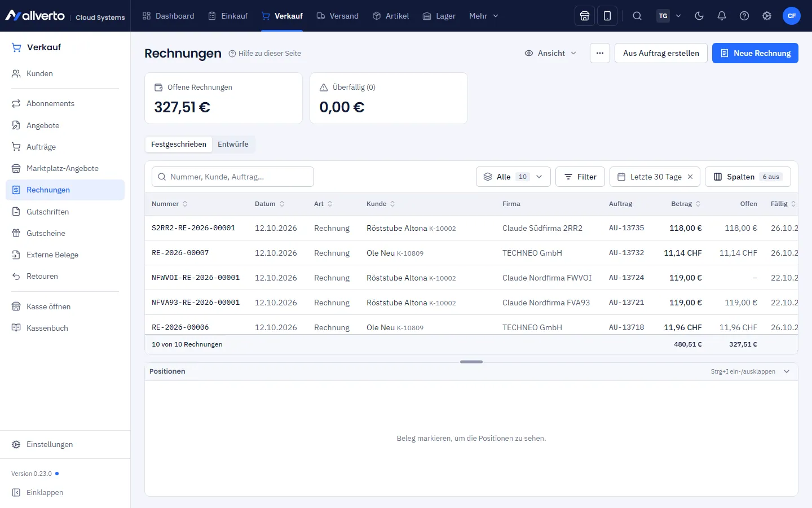Clear the Letzte 30 Tage date filter
The height and width of the screenshot is (508, 812).
pyautogui.click(x=690, y=177)
